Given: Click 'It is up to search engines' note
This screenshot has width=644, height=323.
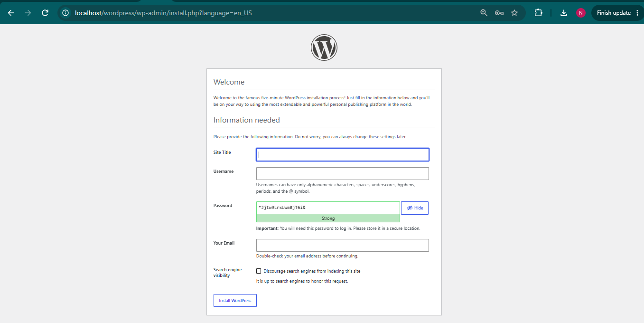Looking at the screenshot, I should pyautogui.click(x=302, y=281).
